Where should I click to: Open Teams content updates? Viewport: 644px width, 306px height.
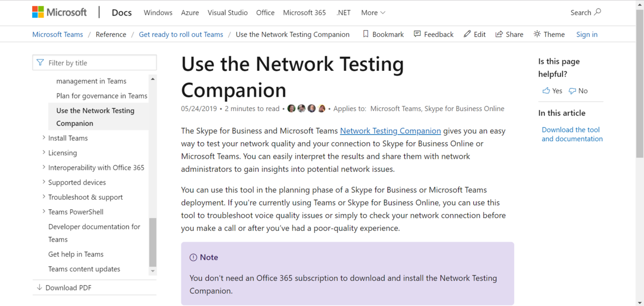(84, 269)
